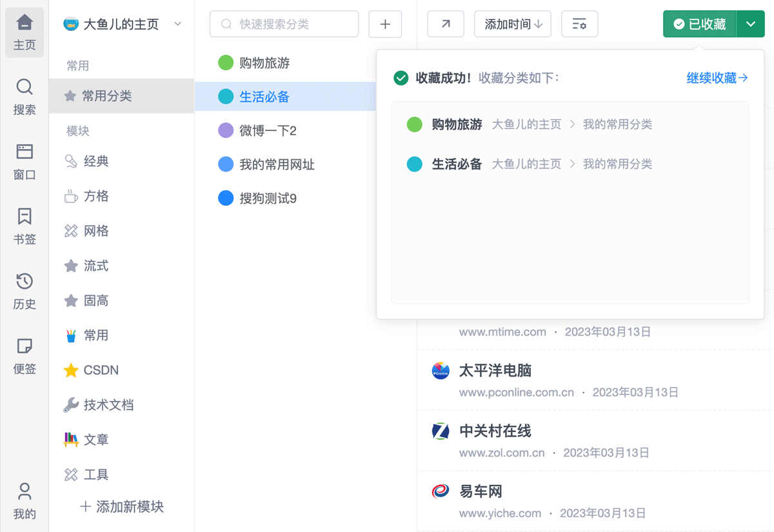Click 添加新模块 at sidebar bottom
This screenshot has width=774, height=532.
click(x=121, y=507)
